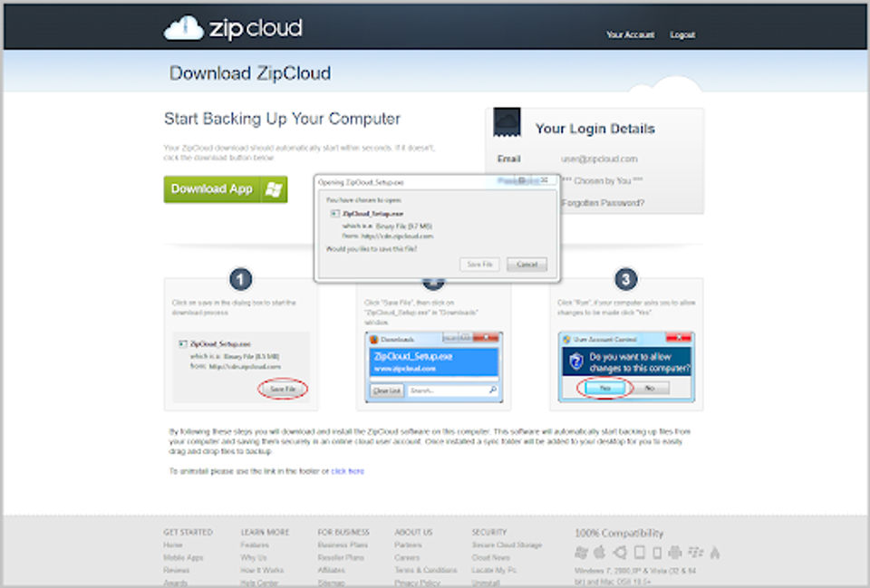Follow the 'click here' uninstall link
Viewport: 870px width, 588px height.
click(347, 471)
